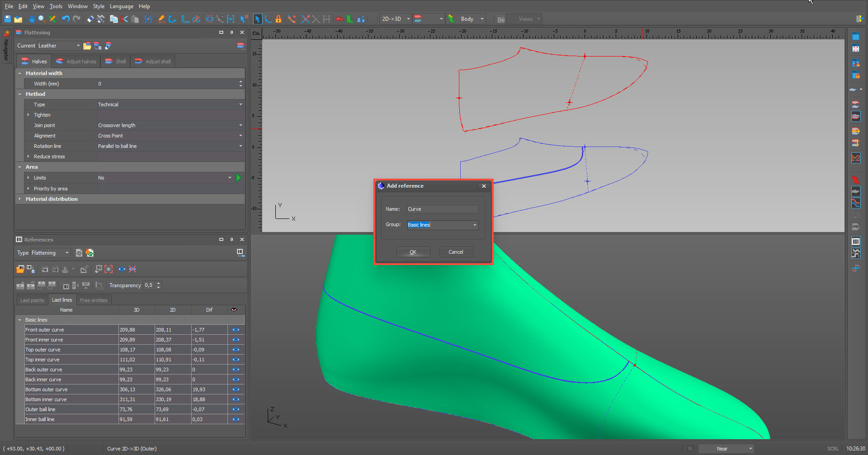Increase the Transparency stepper value

(159, 283)
